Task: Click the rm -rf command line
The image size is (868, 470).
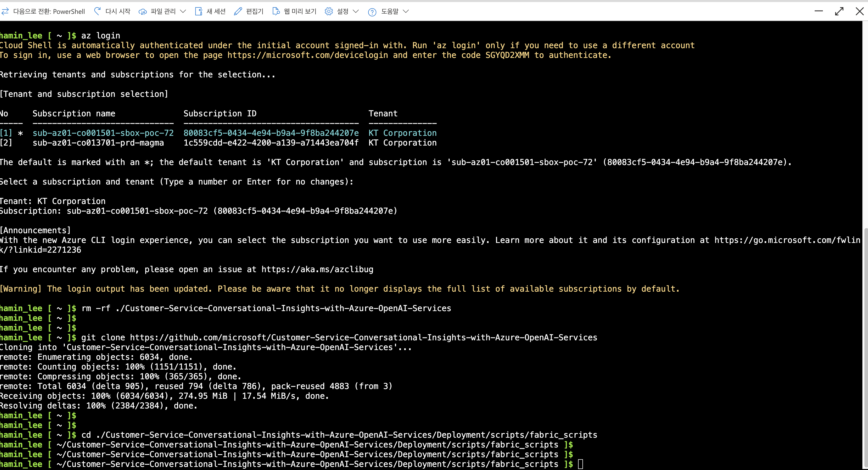Action: 266,308
